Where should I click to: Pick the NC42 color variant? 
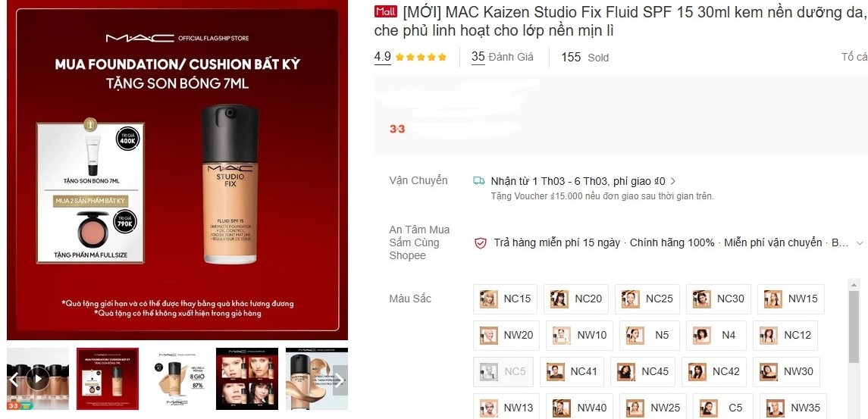pos(716,371)
